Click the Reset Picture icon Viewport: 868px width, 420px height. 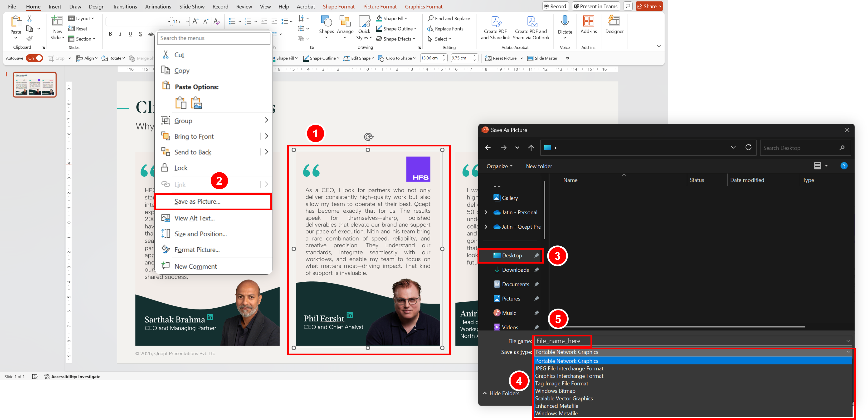(x=488, y=58)
